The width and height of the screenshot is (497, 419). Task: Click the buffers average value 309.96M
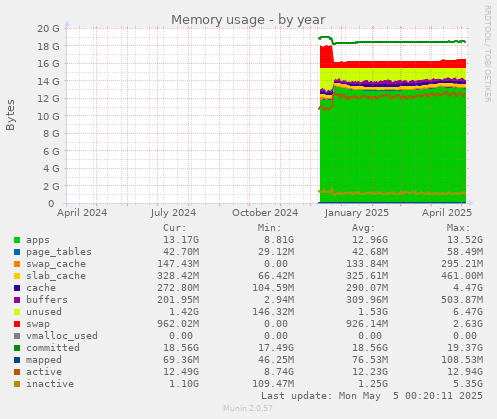(x=367, y=300)
